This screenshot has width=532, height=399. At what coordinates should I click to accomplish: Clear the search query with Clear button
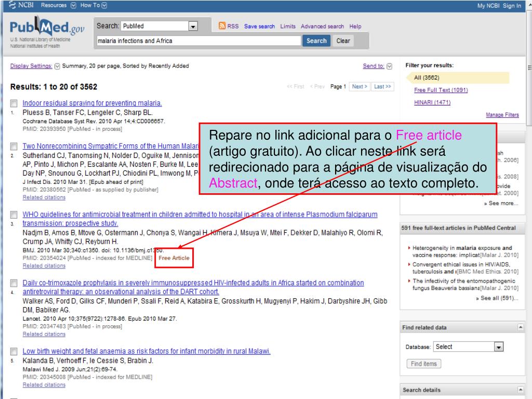coord(343,41)
